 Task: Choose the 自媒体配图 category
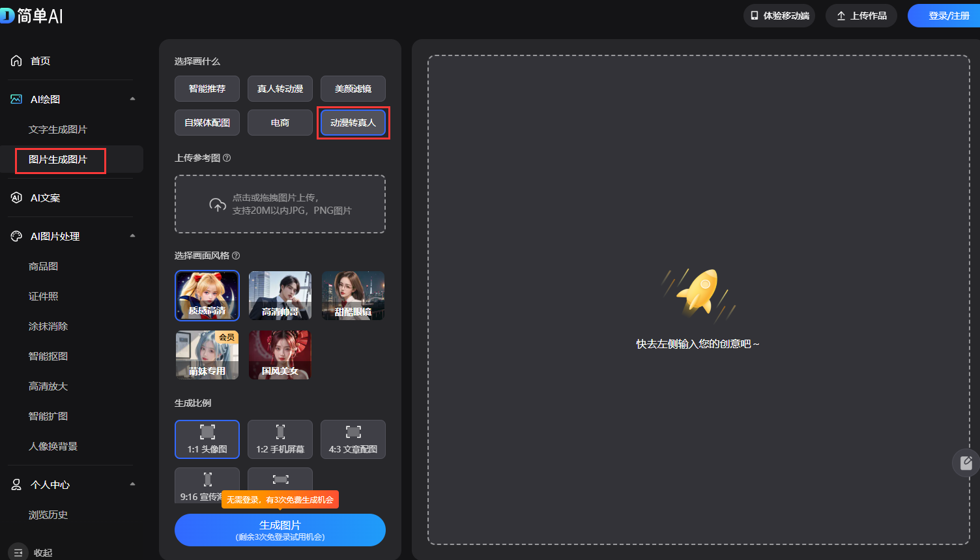(x=207, y=123)
